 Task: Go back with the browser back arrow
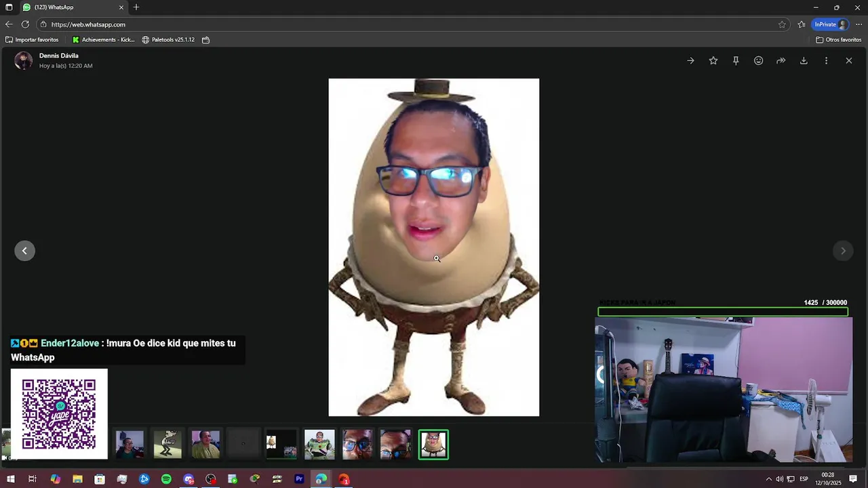[x=9, y=24]
